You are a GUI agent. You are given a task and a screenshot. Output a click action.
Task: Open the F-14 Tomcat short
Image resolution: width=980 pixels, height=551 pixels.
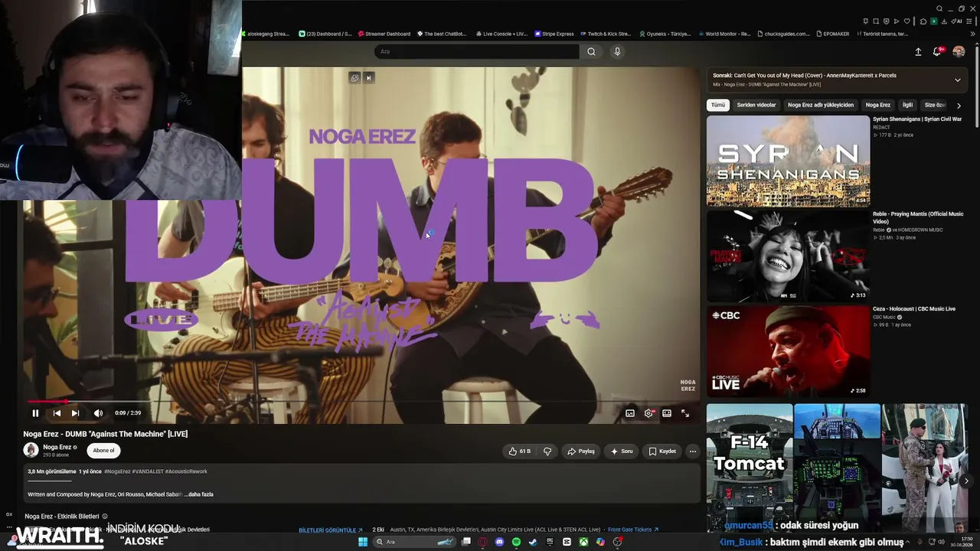pyautogui.click(x=750, y=468)
